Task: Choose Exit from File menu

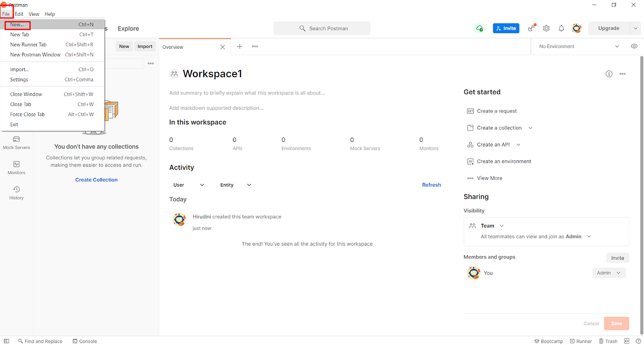Action: click(52, 124)
